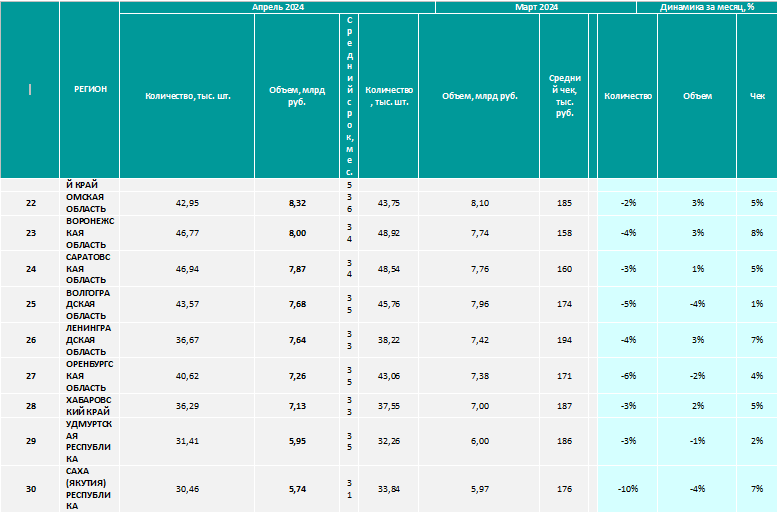Image resolution: width=779 pixels, height=512 pixels.
Task: Select the 1% volume dynamics in Saratov row
Action: (x=698, y=269)
